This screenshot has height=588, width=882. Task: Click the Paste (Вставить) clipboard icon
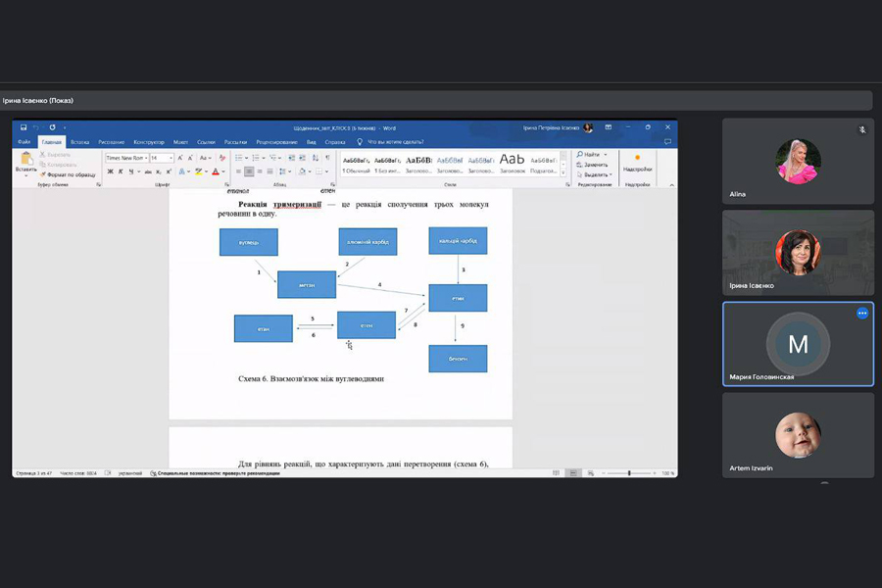point(26,160)
